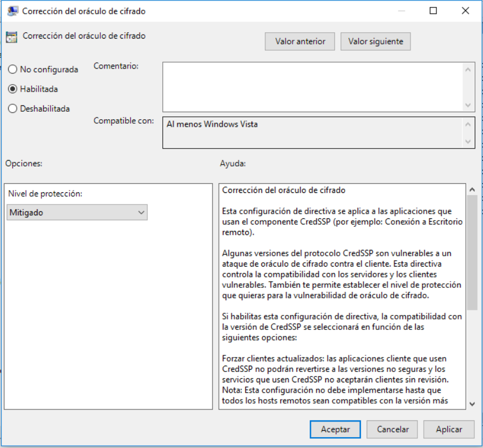Click the Comentario box scroll up arrow
This screenshot has height=448, width=483.
468,70
